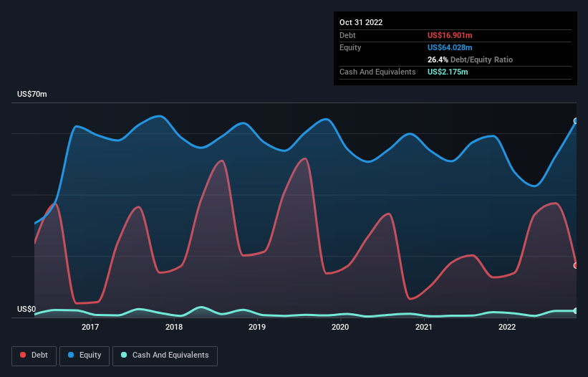The image size is (588, 377).
Task: Click the 2020 x-axis label
Action: (x=340, y=327)
